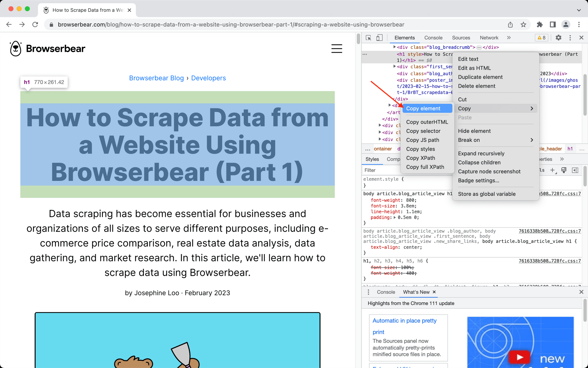Open the browser extensions puzzle icon
Viewport: 588px width, 368px height.
(x=539, y=25)
